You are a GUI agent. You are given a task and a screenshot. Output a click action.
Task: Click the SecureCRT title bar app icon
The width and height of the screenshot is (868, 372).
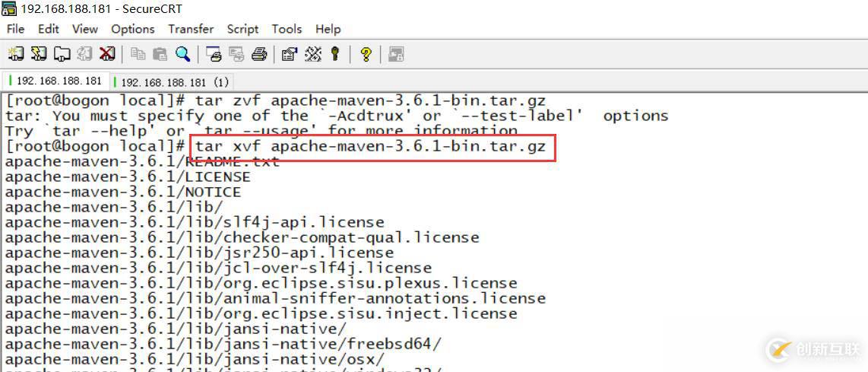(x=9, y=9)
